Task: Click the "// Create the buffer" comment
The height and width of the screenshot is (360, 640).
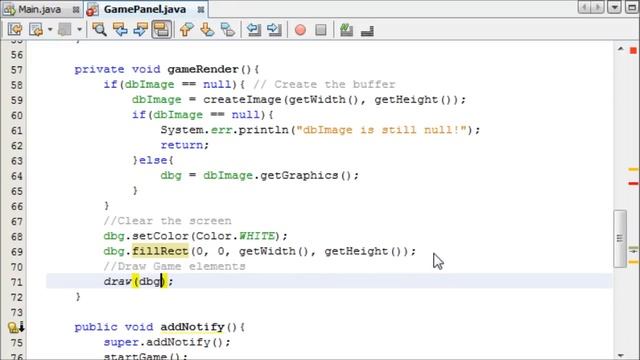Action: [x=324, y=84]
